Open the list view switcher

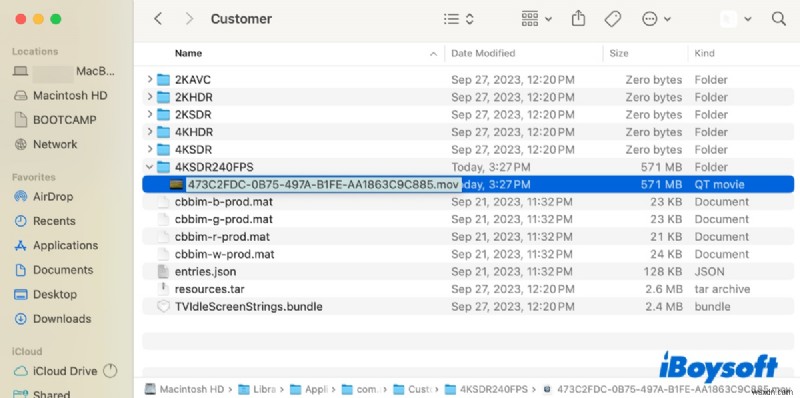pyautogui.click(x=459, y=19)
